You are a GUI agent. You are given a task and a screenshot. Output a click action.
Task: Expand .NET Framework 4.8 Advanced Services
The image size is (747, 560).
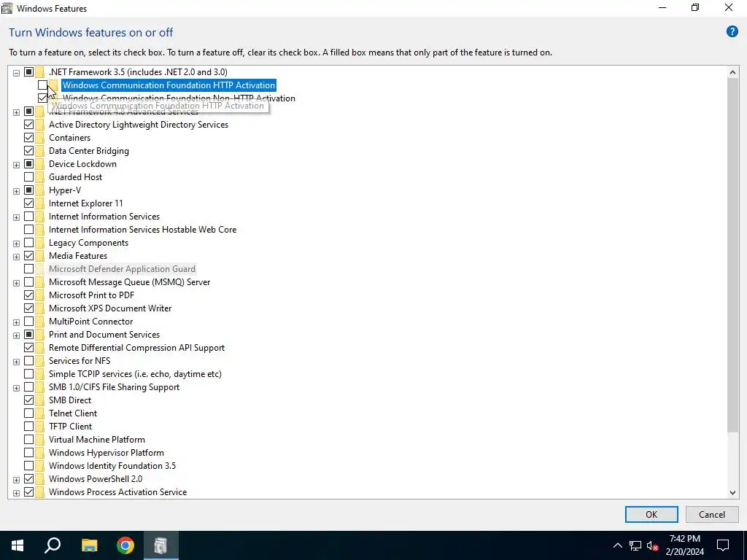pyautogui.click(x=16, y=112)
